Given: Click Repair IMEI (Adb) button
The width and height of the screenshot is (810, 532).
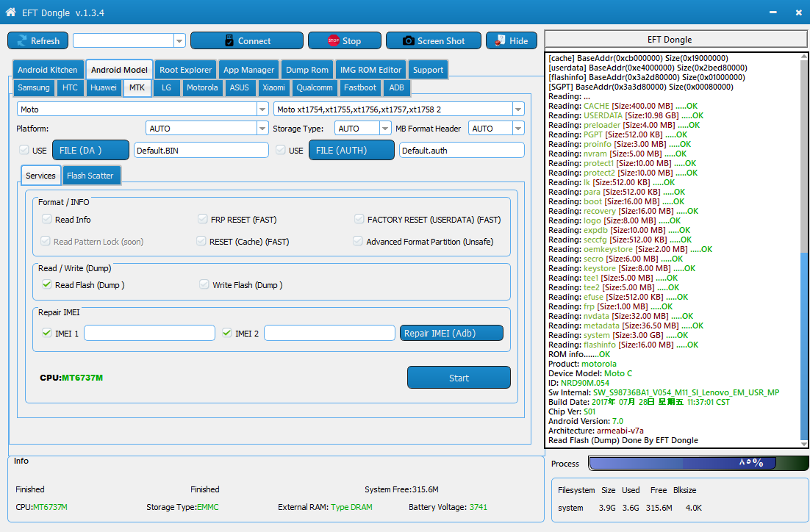Looking at the screenshot, I should pyautogui.click(x=451, y=333).
